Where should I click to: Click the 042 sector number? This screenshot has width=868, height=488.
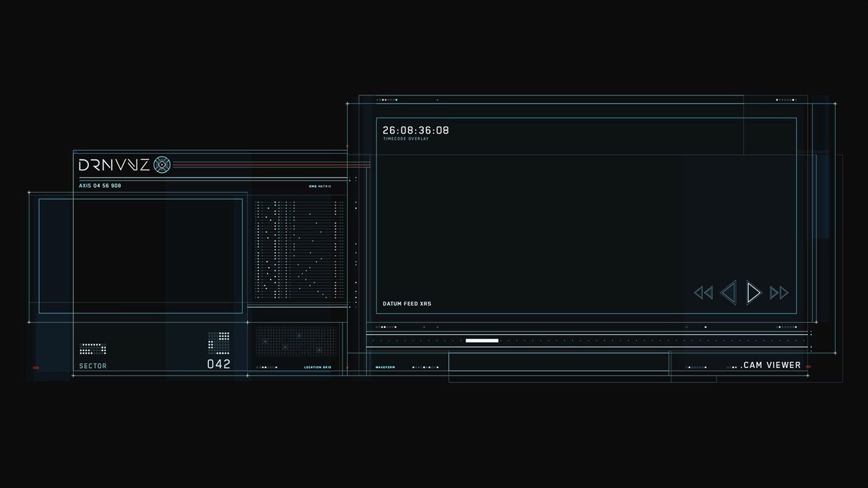218,364
